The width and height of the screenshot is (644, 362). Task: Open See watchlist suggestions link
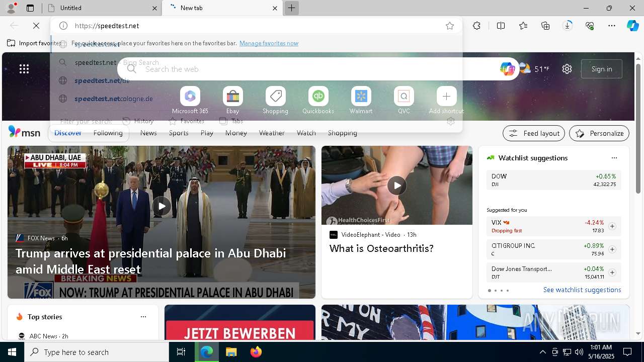coord(582,290)
